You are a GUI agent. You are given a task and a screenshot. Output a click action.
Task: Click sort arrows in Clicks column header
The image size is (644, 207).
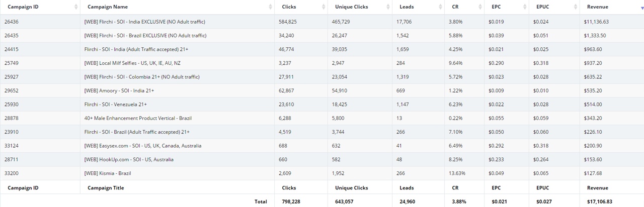click(x=324, y=7)
